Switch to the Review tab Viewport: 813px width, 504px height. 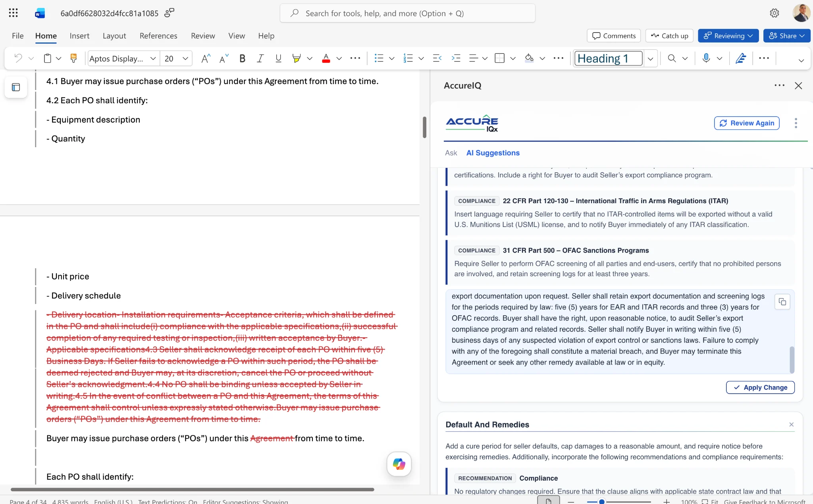203,36
